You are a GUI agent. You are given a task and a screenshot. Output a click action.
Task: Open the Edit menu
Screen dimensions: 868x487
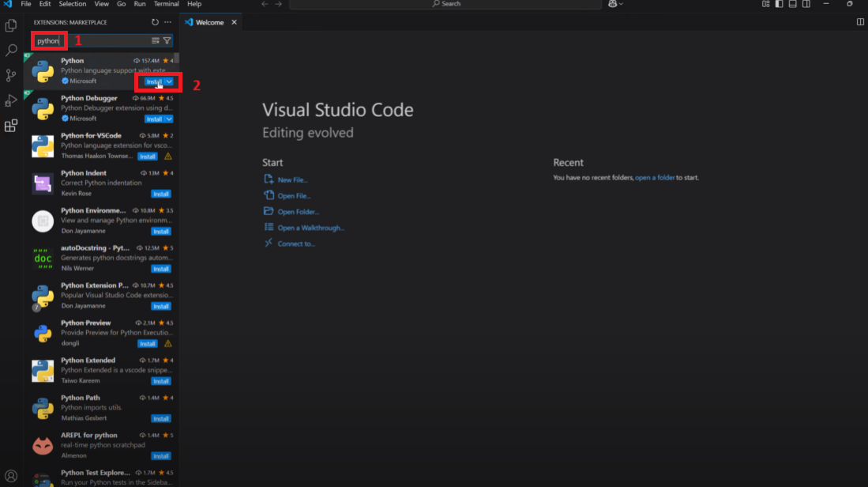tap(45, 4)
